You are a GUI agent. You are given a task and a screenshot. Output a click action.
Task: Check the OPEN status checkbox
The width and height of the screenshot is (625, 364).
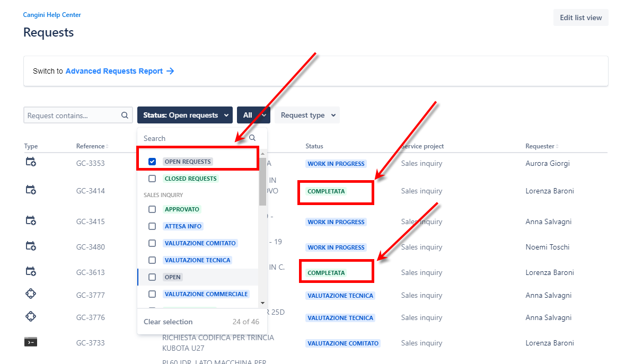(152, 277)
